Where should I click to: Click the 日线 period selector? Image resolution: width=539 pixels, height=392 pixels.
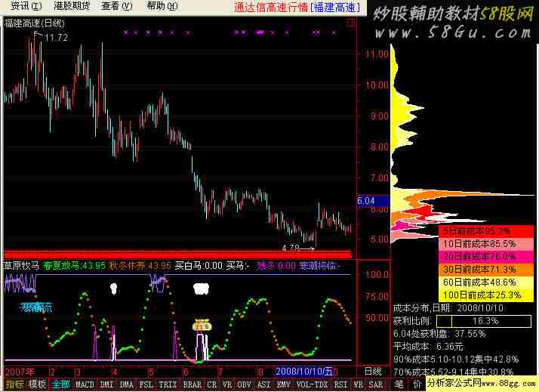pos(373,372)
